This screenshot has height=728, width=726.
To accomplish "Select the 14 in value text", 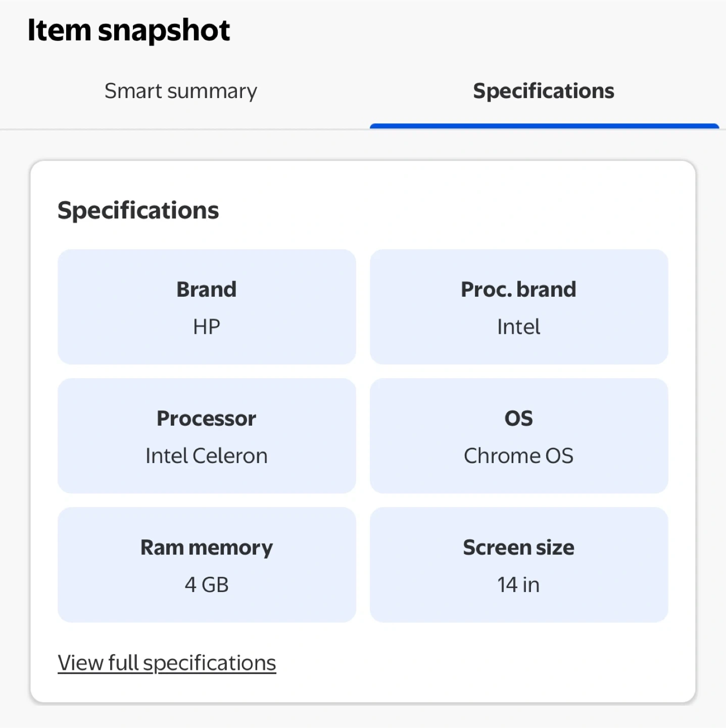I will (x=518, y=585).
